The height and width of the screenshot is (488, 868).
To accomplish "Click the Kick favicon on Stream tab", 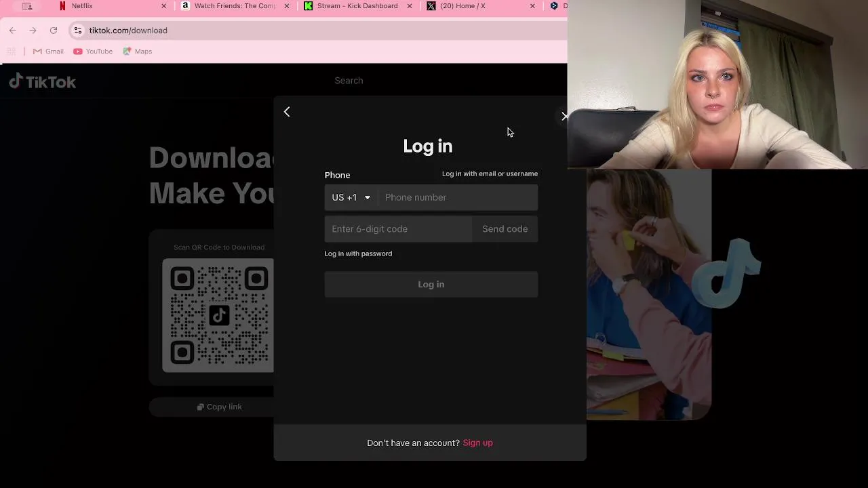I will [309, 6].
